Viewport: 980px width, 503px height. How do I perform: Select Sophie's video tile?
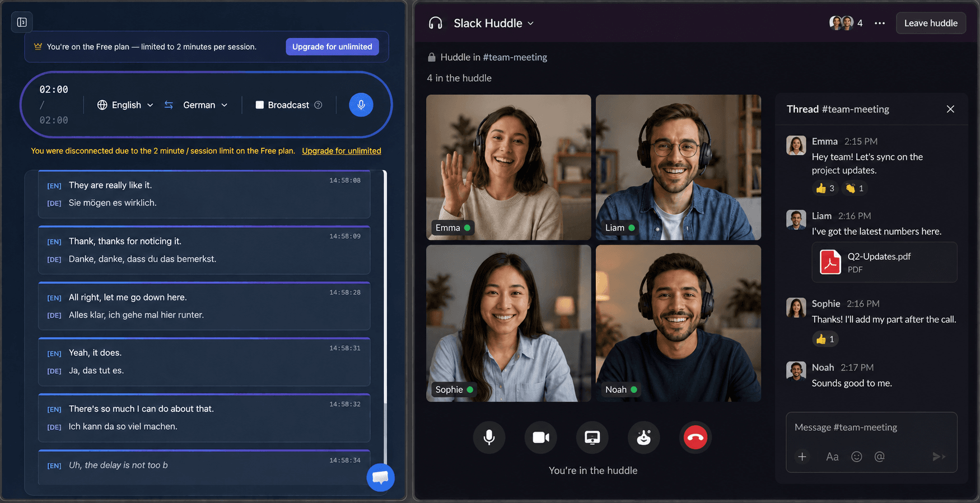coord(508,323)
